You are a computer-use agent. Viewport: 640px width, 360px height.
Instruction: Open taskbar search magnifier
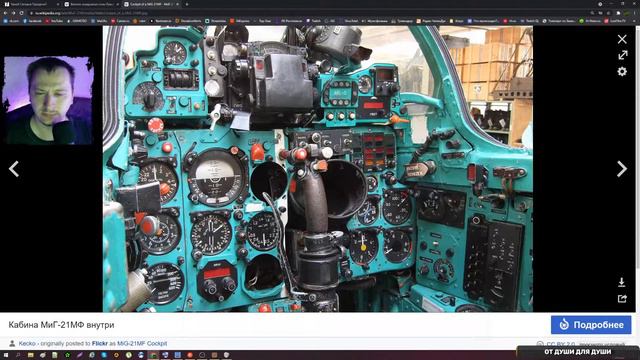click(x=18, y=355)
